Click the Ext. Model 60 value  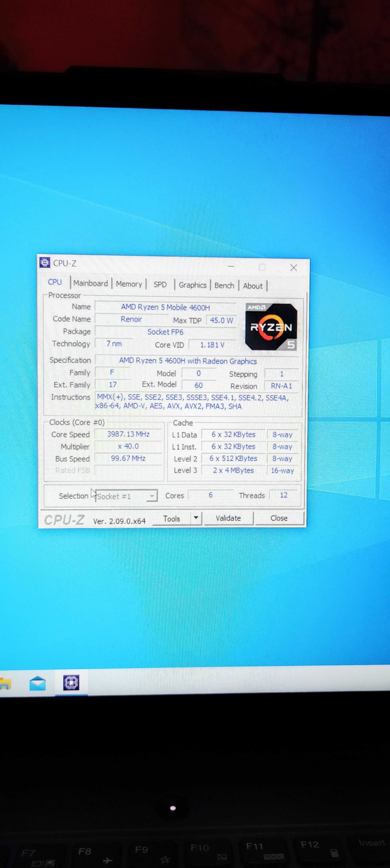coord(199,385)
